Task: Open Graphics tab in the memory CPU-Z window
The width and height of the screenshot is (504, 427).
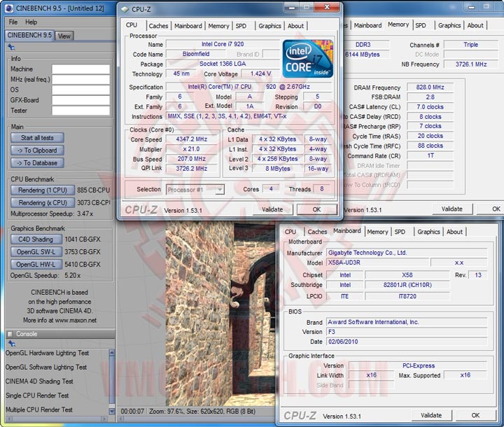Action: [x=449, y=25]
